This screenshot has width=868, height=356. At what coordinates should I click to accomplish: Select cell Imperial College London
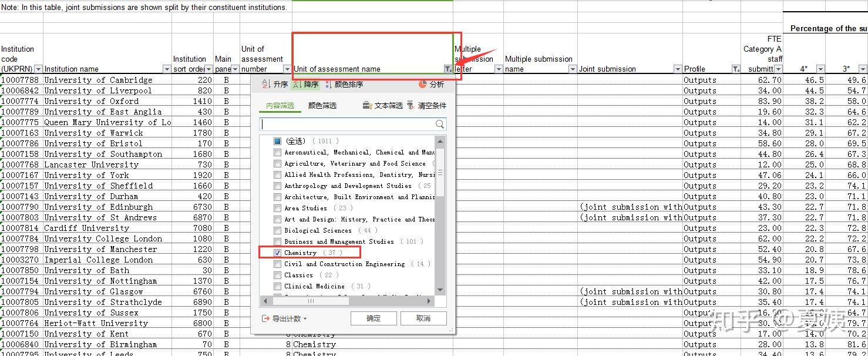[107, 260]
